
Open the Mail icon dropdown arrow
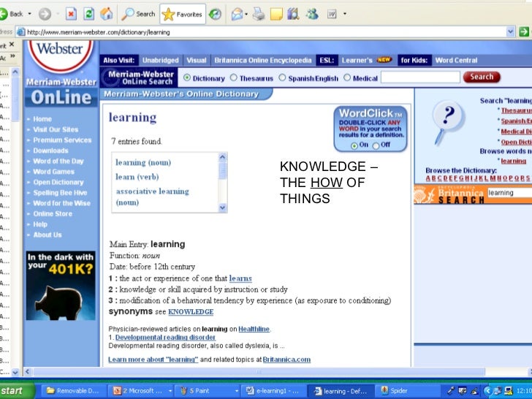pos(246,15)
